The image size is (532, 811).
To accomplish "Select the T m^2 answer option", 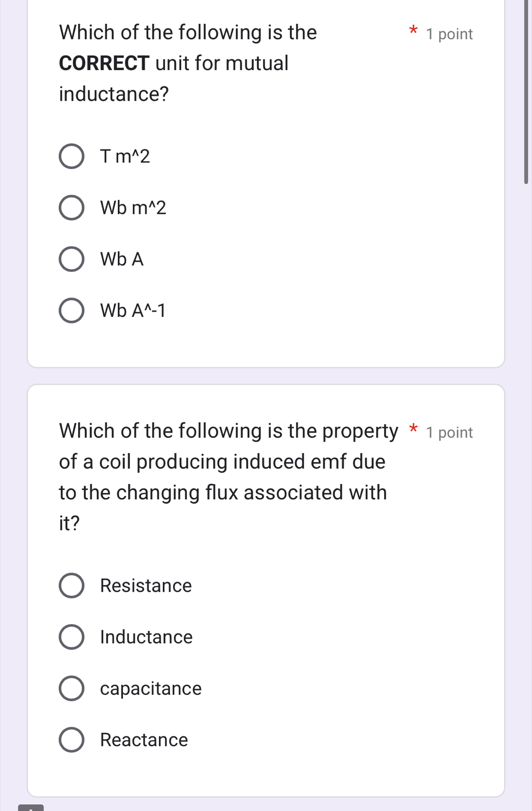I will point(73,156).
